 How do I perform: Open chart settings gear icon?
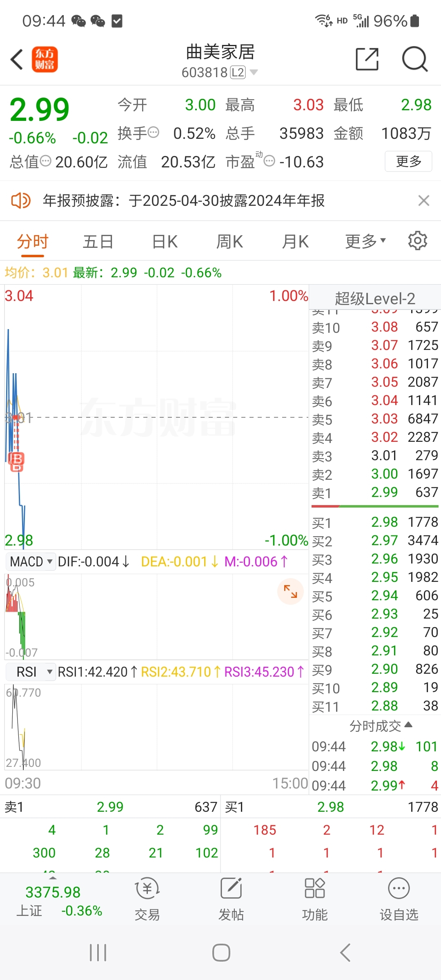click(x=417, y=241)
